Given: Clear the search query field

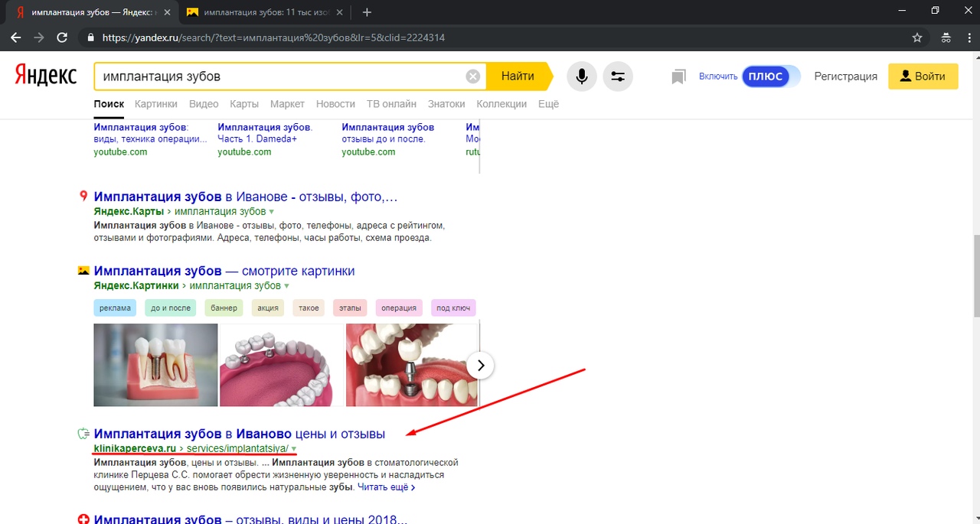Looking at the screenshot, I should tap(473, 76).
